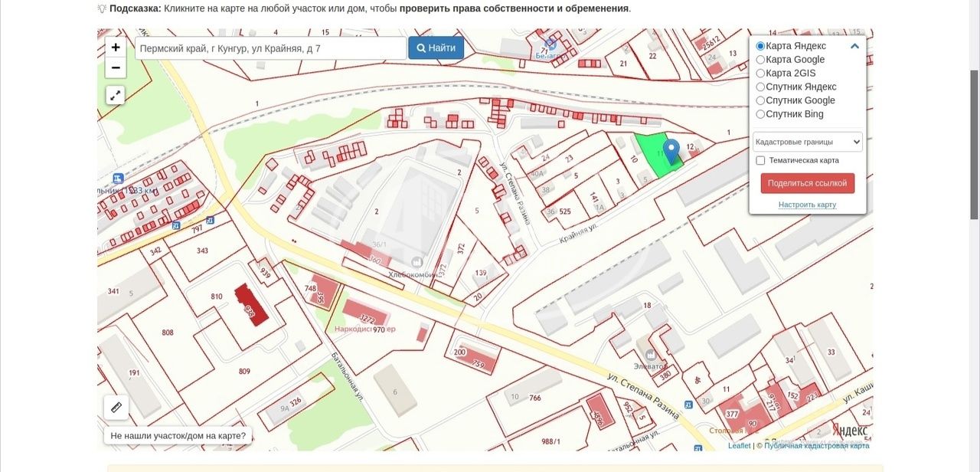Zoom in the map with plus button

pyautogui.click(x=116, y=48)
